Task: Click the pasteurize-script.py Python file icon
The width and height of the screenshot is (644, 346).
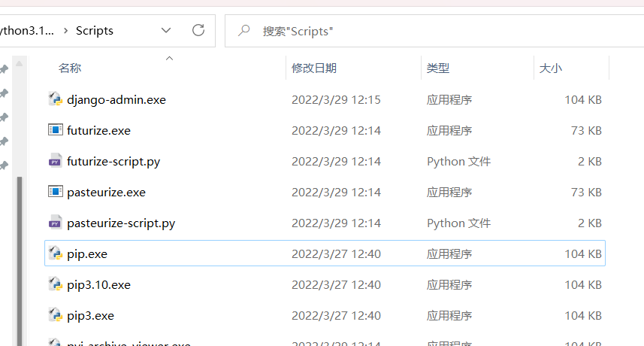Action: [55, 223]
